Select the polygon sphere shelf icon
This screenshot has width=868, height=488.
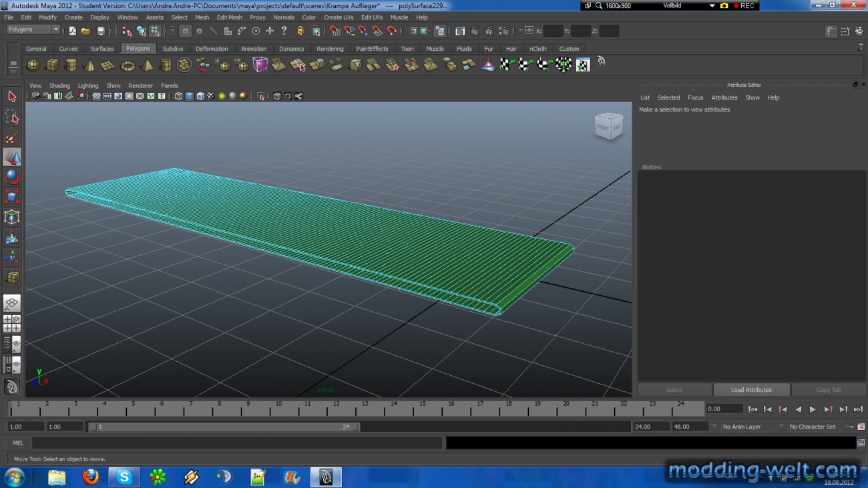point(33,65)
